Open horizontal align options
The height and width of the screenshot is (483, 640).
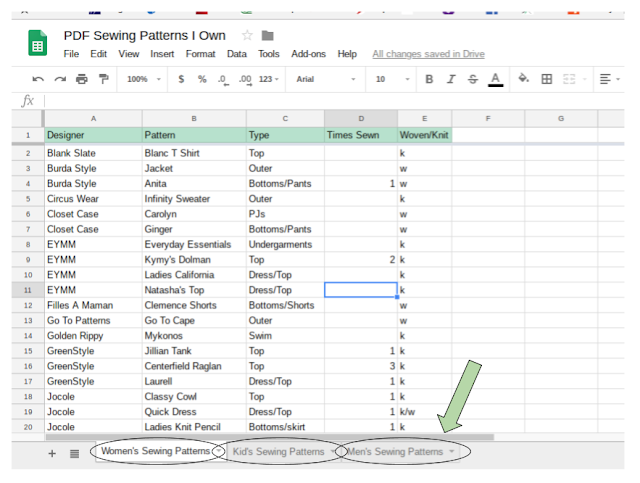609,79
